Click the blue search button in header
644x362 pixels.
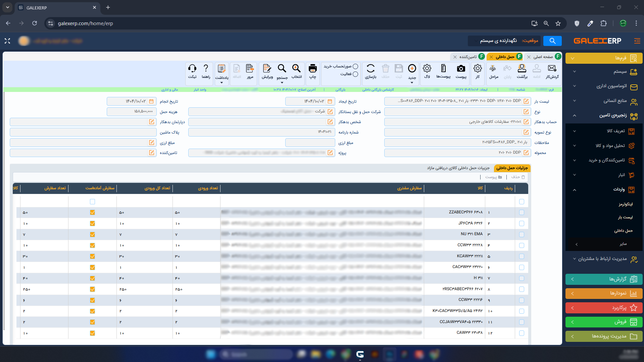pos(552,41)
